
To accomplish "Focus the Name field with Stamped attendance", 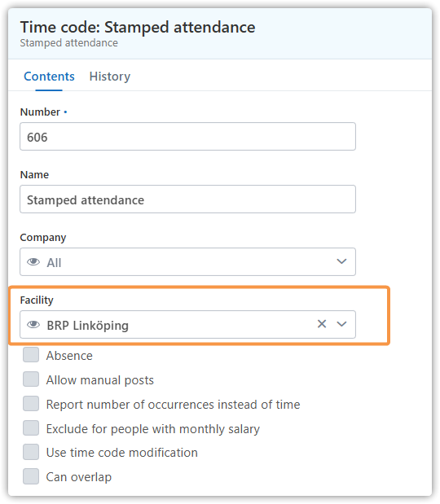I will tap(188, 199).
